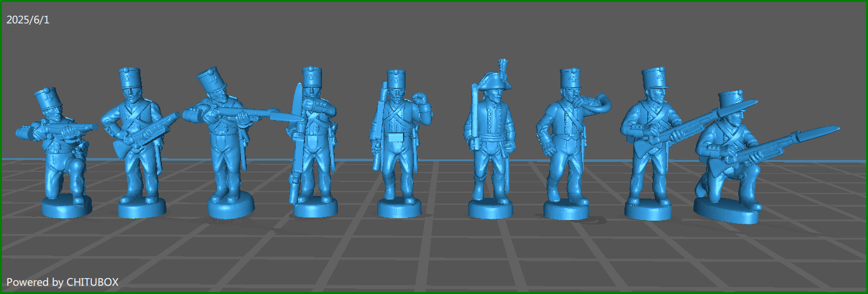Choose the crossed-belt soldier with raised fist
Viewport: 868px width, 294px height.
(x=400, y=144)
